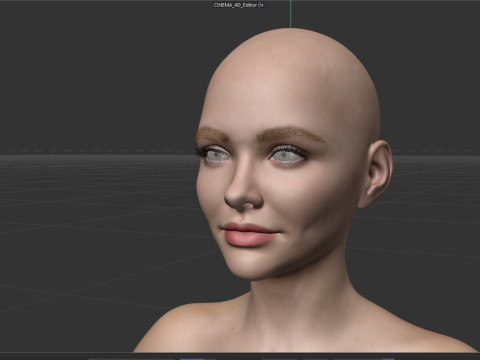Click the small icon beside CINEMA_4D_Editor label
The image size is (480, 360).
pyautogui.click(x=261, y=5)
